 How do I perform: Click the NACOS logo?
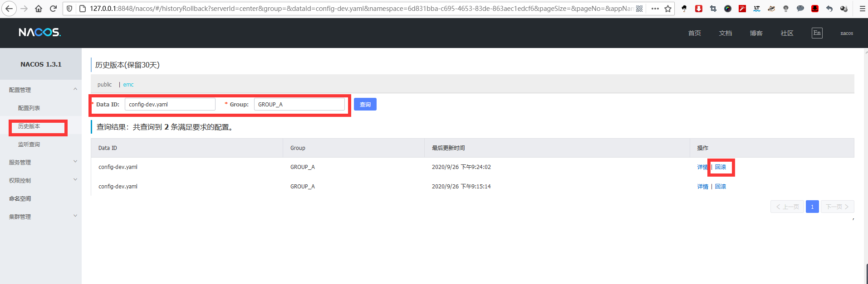[x=39, y=32]
